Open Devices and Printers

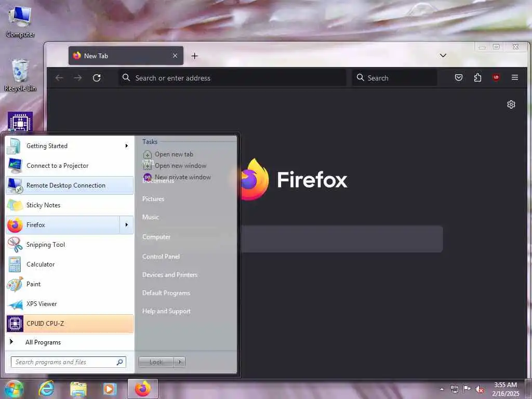(x=170, y=275)
